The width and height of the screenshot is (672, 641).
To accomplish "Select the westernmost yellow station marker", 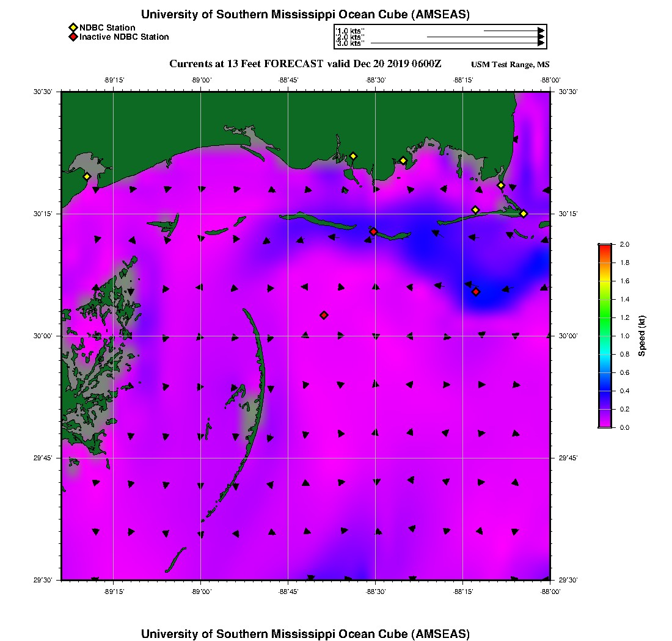I will tap(87, 176).
